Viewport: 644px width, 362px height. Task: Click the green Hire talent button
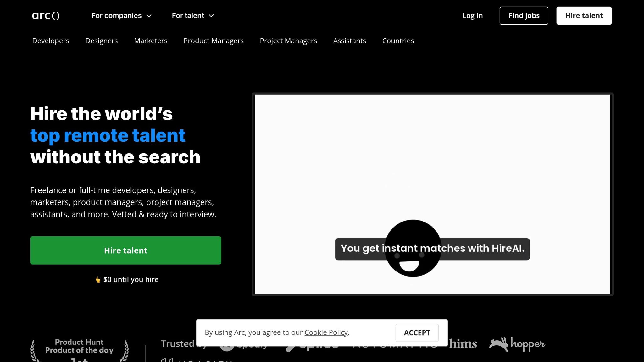click(x=126, y=250)
